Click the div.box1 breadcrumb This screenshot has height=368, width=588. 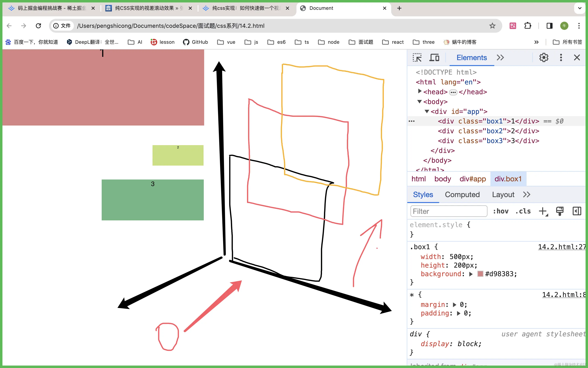pyautogui.click(x=508, y=179)
